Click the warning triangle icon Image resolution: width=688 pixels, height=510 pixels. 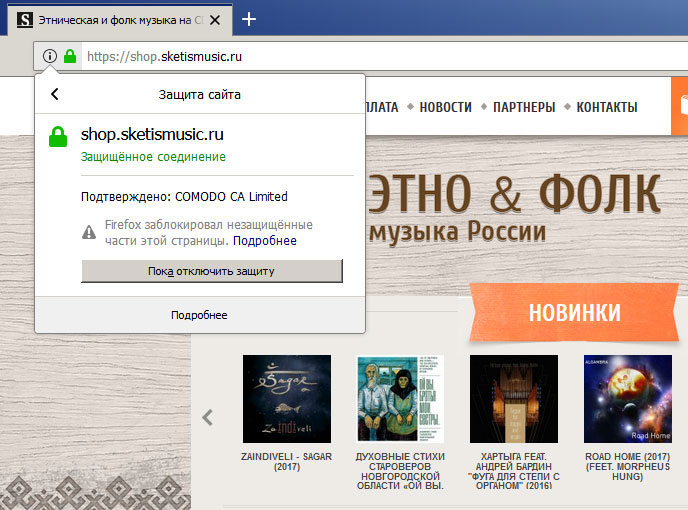89,232
